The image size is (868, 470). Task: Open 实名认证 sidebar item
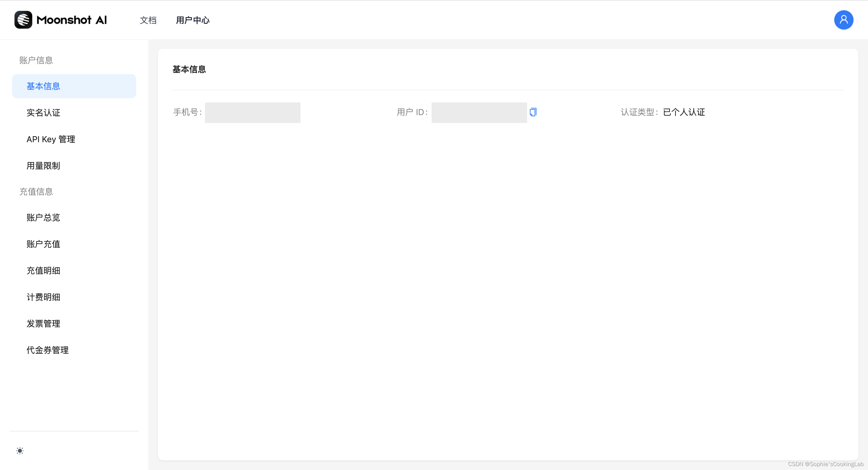click(x=43, y=113)
